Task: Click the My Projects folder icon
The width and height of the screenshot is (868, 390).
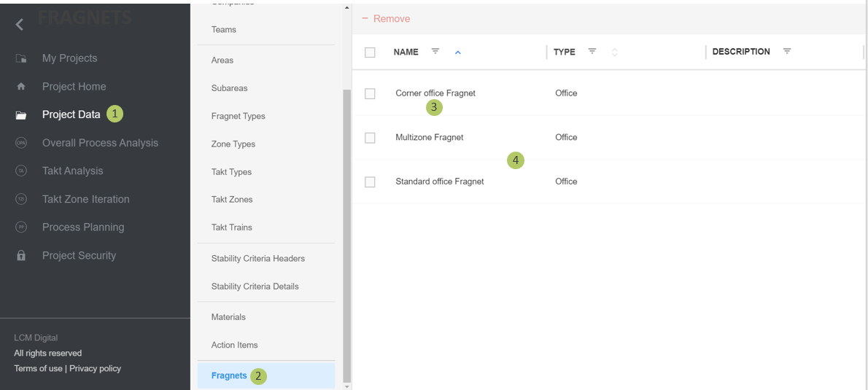Action: pos(21,58)
